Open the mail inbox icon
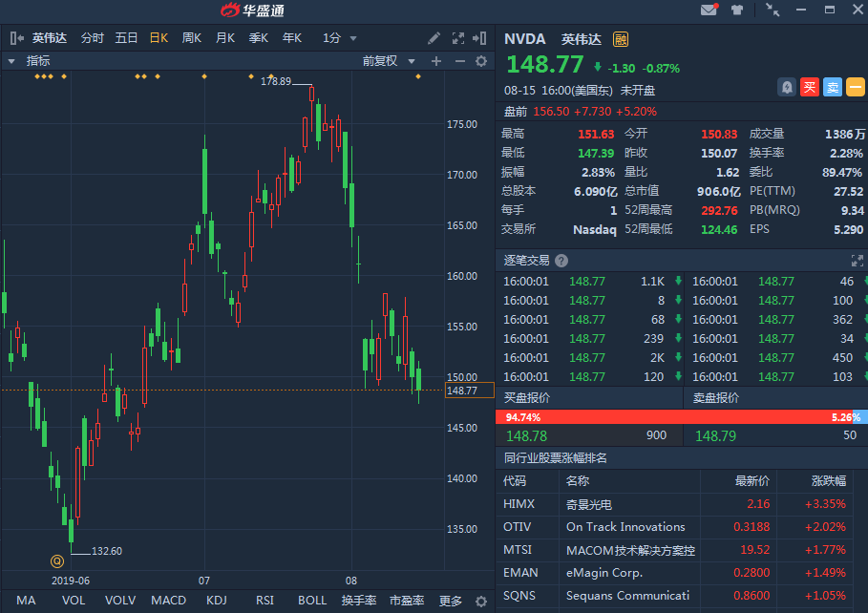This screenshot has height=613, width=868. tap(709, 10)
